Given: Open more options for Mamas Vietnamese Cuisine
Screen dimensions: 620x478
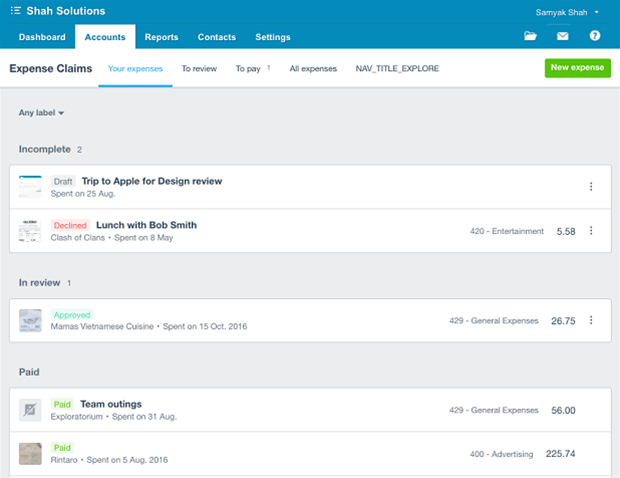Looking at the screenshot, I should [x=591, y=320].
